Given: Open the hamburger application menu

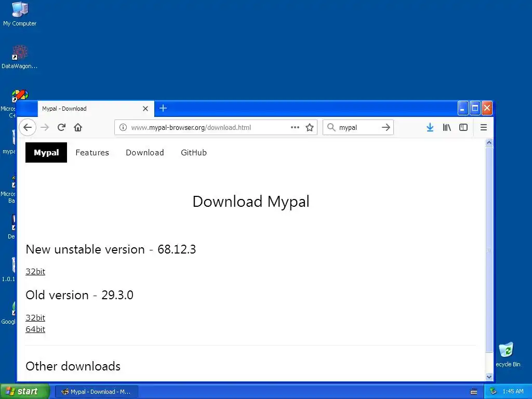Looking at the screenshot, I should point(484,128).
